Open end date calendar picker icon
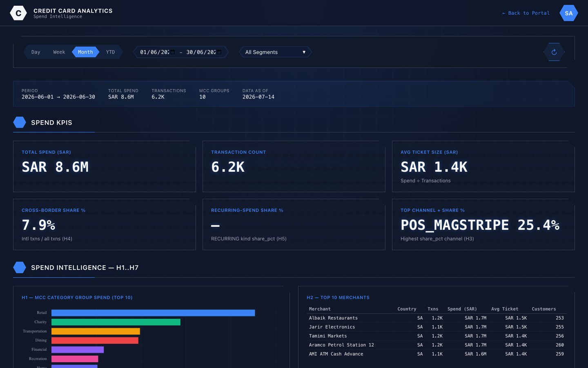 click(219, 52)
